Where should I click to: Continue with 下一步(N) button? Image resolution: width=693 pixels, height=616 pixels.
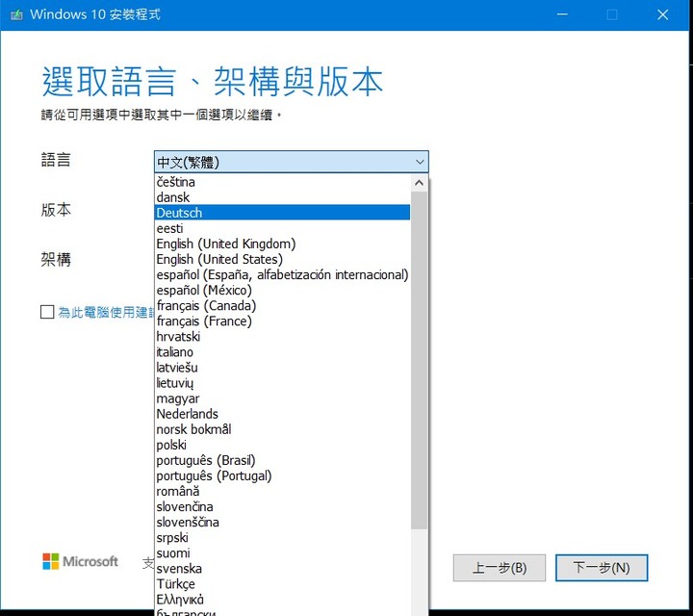click(x=602, y=568)
